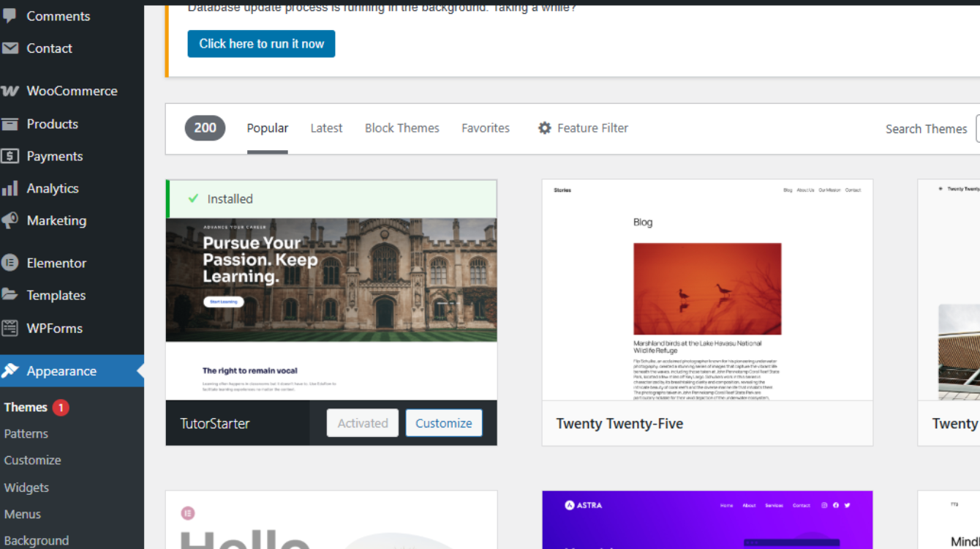Open the Hello theme preview thumbnail
This screenshot has width=980, height=549.
pyautogui.click(x=331, y=520)
